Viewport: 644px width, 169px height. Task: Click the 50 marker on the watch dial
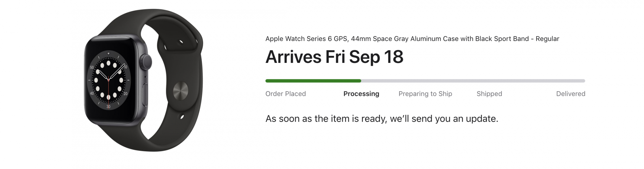tap(92, 67)
